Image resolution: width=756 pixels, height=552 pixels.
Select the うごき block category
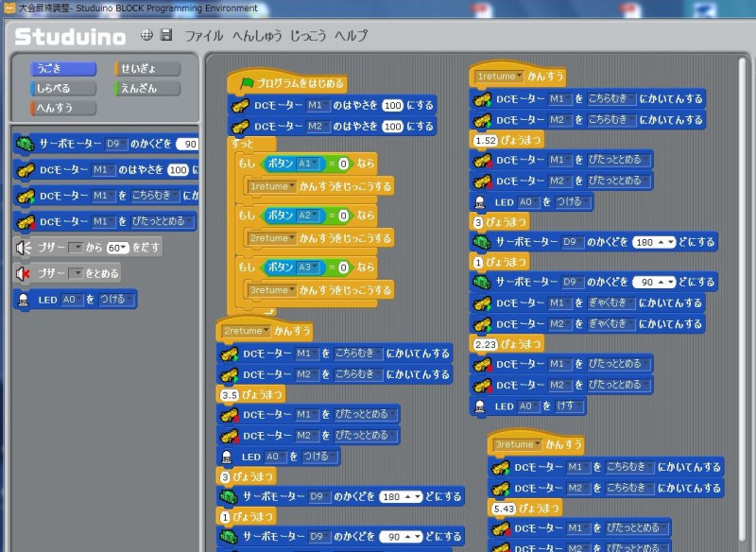click(63, 69)
